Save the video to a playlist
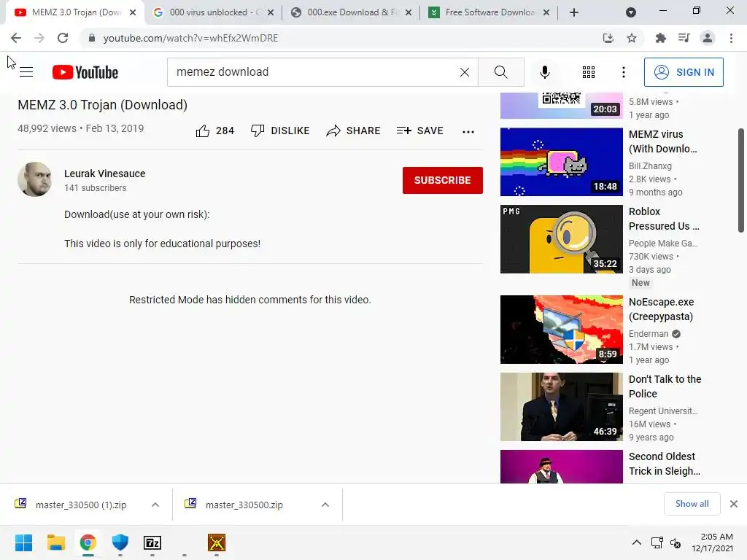Screen dimensions: 747x560 click(x=419, y=131)
